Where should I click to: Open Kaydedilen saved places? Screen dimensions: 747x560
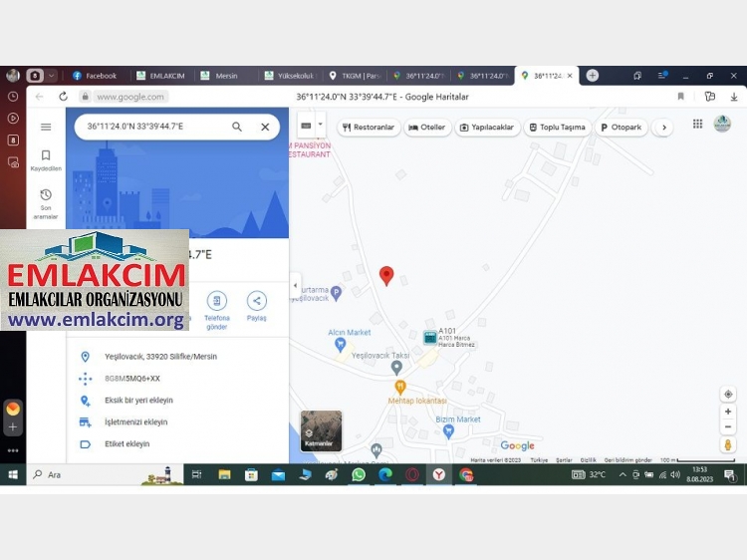(46, 160)
